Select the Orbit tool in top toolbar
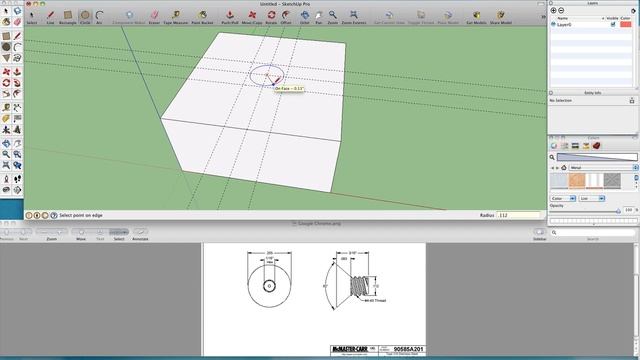Image resolution: width=640 pixels, height=360 pixels. (304, 16)
